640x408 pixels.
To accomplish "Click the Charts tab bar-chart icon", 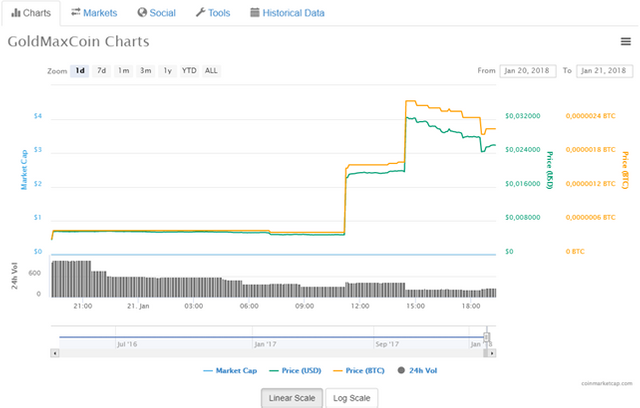I will tap(16, 13).
